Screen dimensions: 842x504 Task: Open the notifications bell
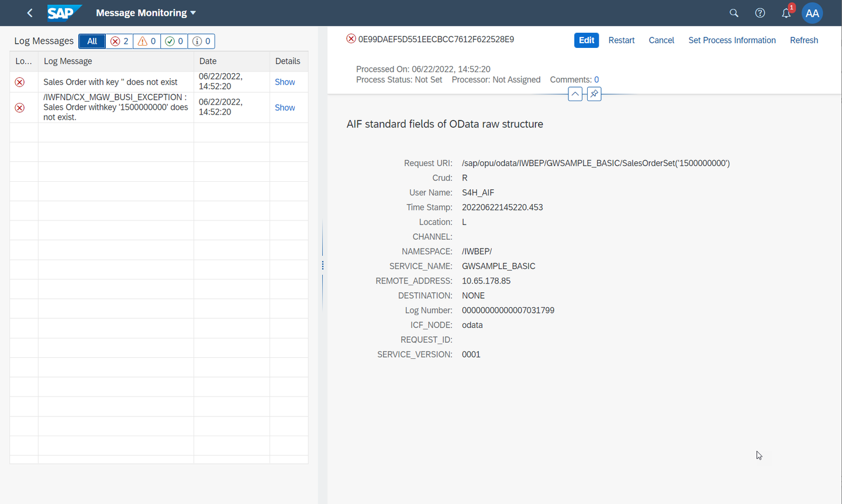pos(786,13)
